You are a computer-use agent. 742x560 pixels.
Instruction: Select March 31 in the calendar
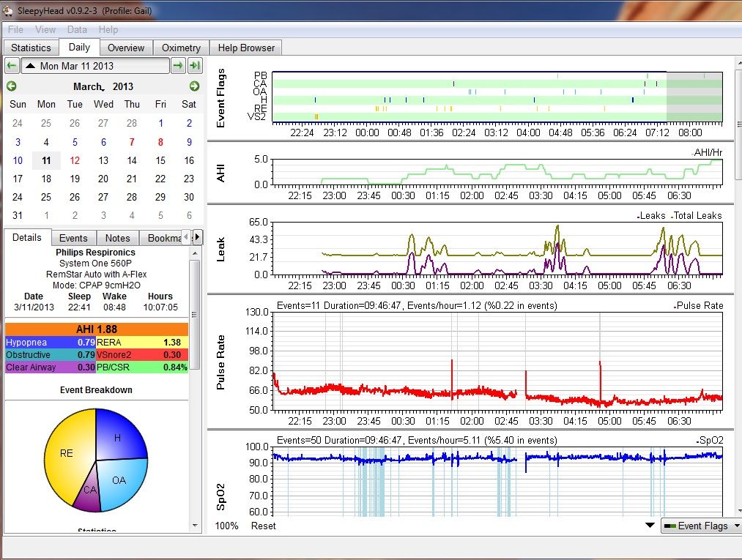tap(18, 215)
